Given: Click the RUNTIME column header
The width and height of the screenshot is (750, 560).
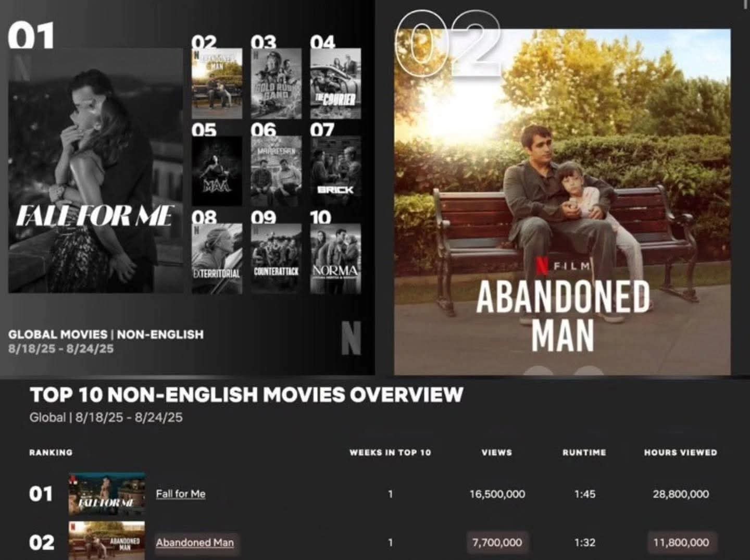Looking at the screenshot, I should click(584, 452).
